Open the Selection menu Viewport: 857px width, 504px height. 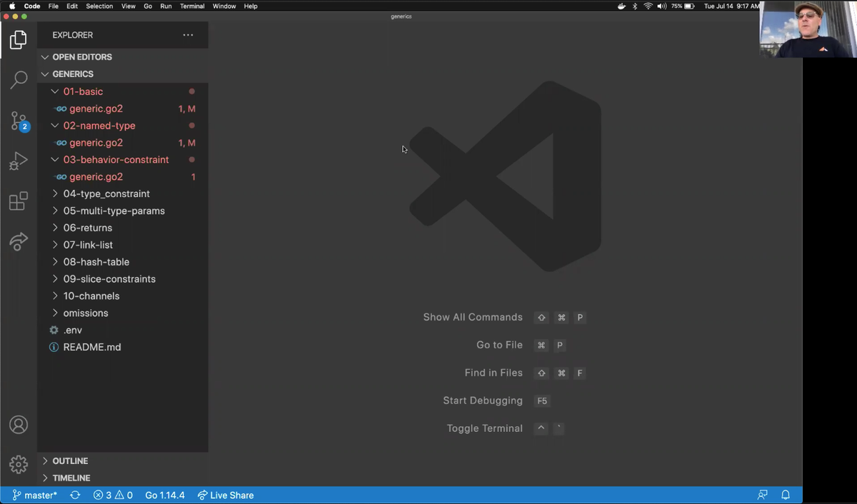(99, 6)
